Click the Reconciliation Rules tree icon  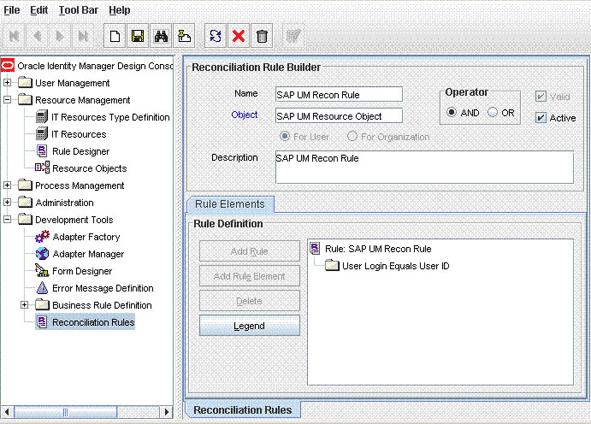(x=42, y=322)
